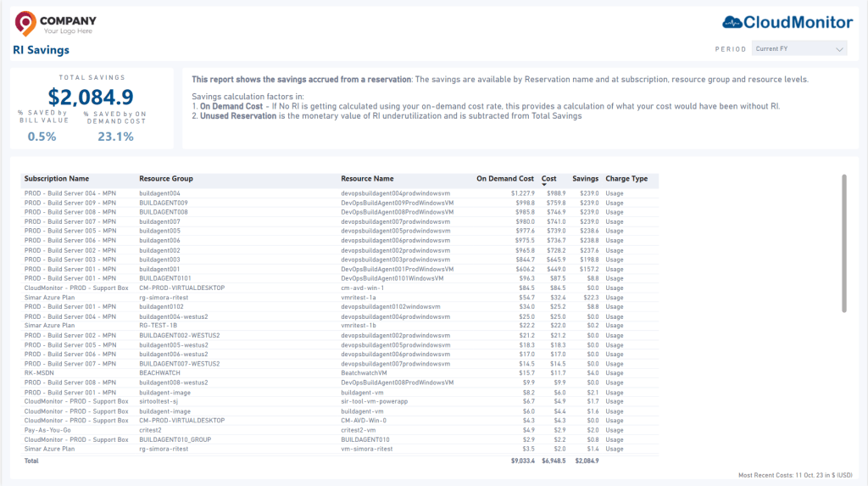The height and width of the screenshot is (486, 868).
Task: Open the Period dropdown showing Current FY
Action: (x=799, y=48)
